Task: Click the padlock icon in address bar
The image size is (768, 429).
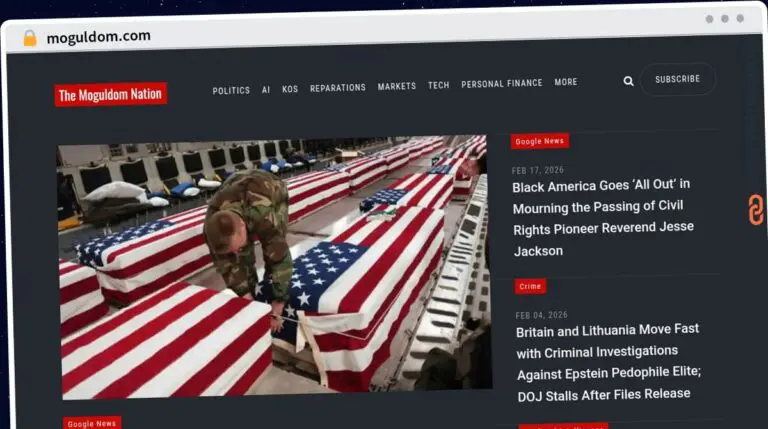Action: 30,37
